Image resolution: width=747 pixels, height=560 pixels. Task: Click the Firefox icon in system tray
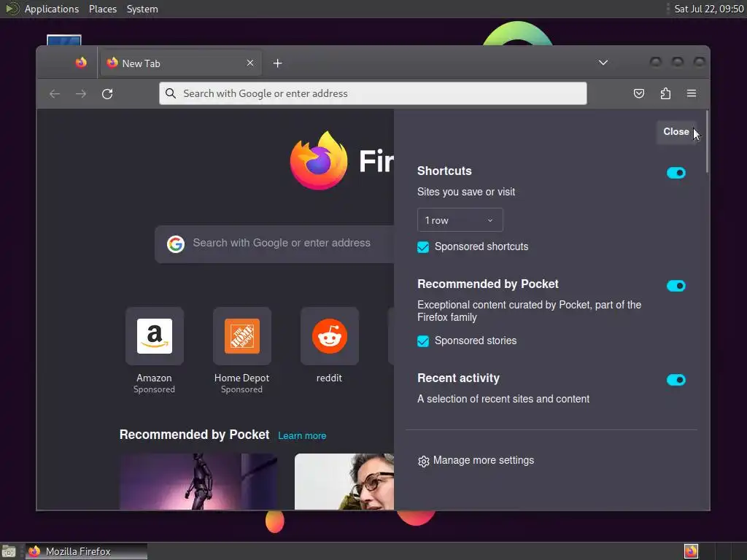[692, 551]
